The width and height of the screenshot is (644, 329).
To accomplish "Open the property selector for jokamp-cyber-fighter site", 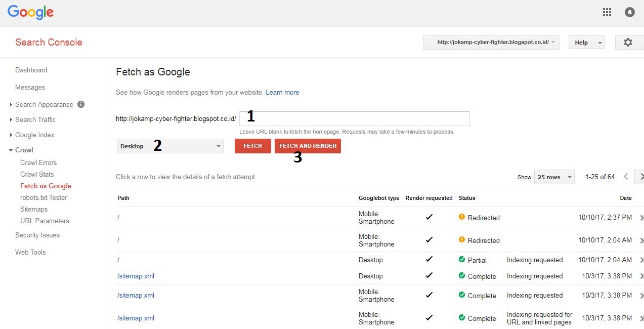I will [491, 43].
